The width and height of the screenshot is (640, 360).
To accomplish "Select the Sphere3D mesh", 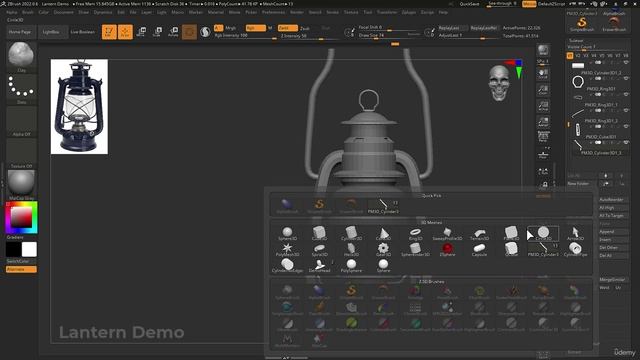I will (287, 234).
